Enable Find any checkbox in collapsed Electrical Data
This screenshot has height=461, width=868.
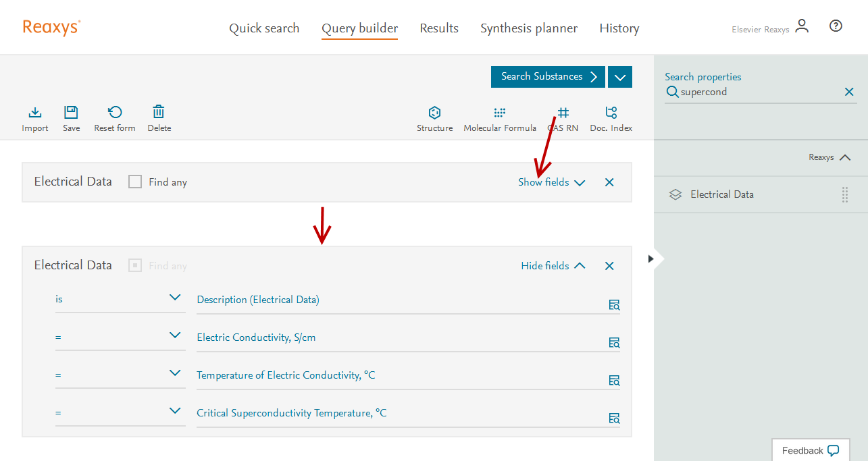pos(135,182)
